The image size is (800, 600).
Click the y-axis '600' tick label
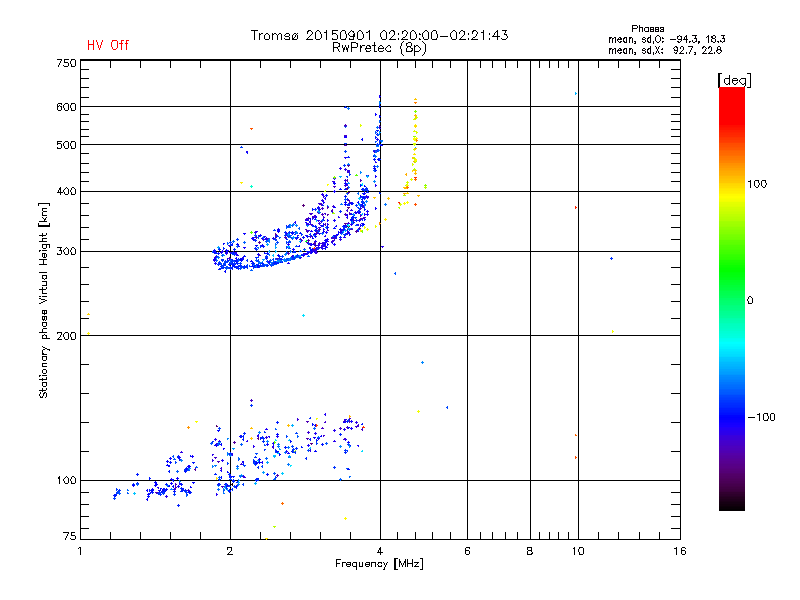click(x=66, y=107)
